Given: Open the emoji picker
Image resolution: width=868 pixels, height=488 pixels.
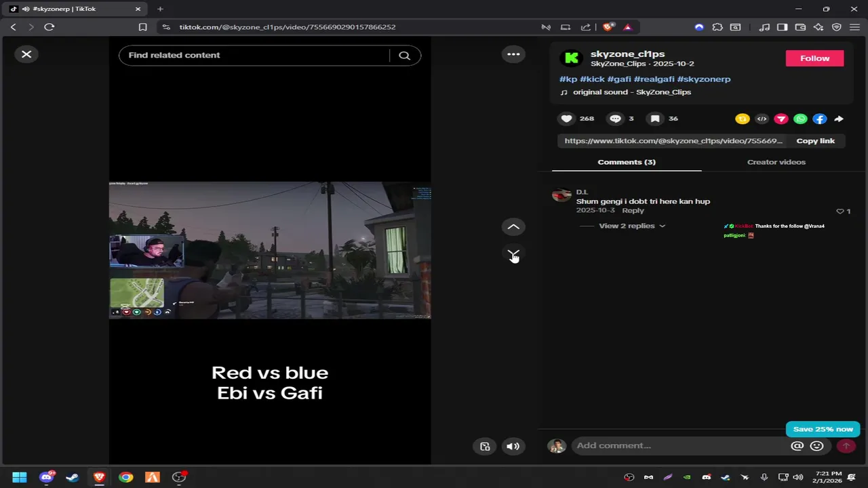Looking at the screenshot, I should (817, 446).
